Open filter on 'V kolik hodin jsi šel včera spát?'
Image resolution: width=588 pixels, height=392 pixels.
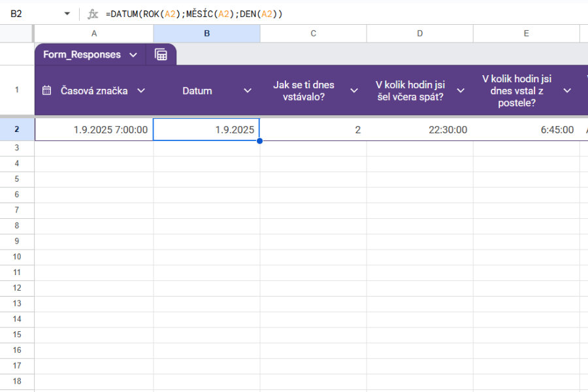[x=459, y=91]
